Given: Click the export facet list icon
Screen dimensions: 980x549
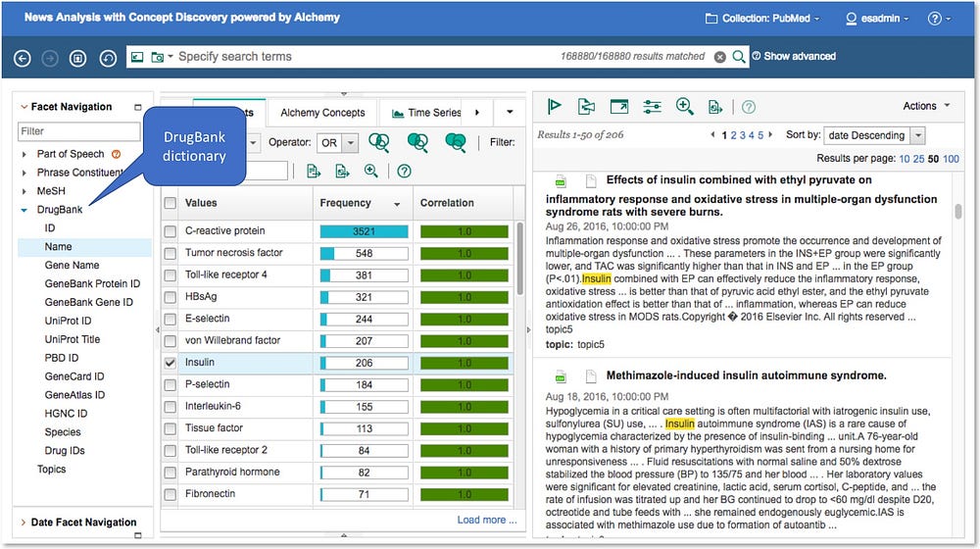Looking at the screenshot, I should [314, 171].
